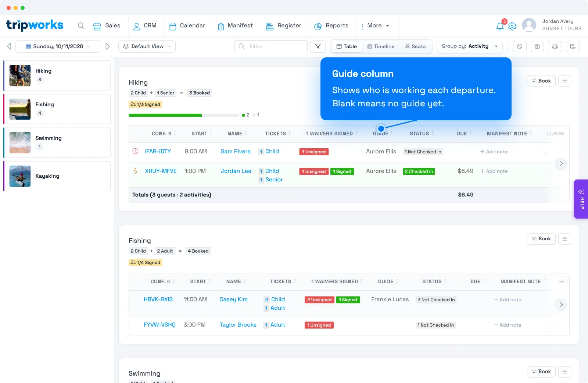Image resolution: width=588 pixels, height=383 pixels.
Task: Click the Book button for Hiking
Action: pos(541,81)
